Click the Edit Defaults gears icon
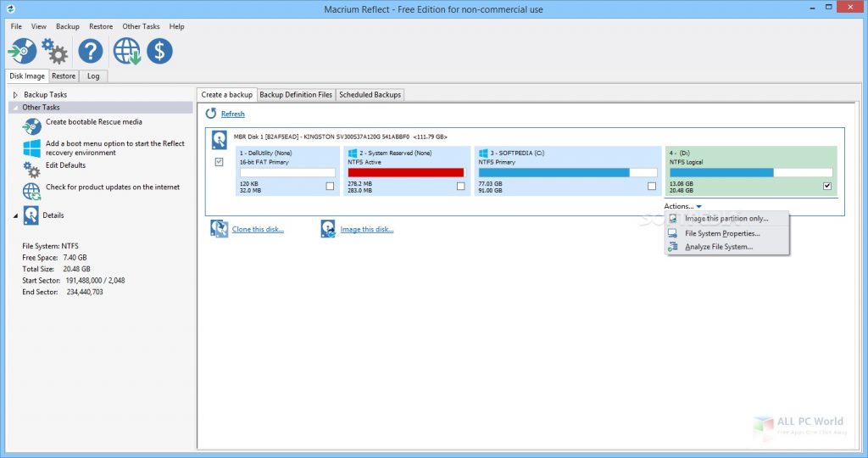Viewport: 868px width, 458px height. click(x=31, y=170)
